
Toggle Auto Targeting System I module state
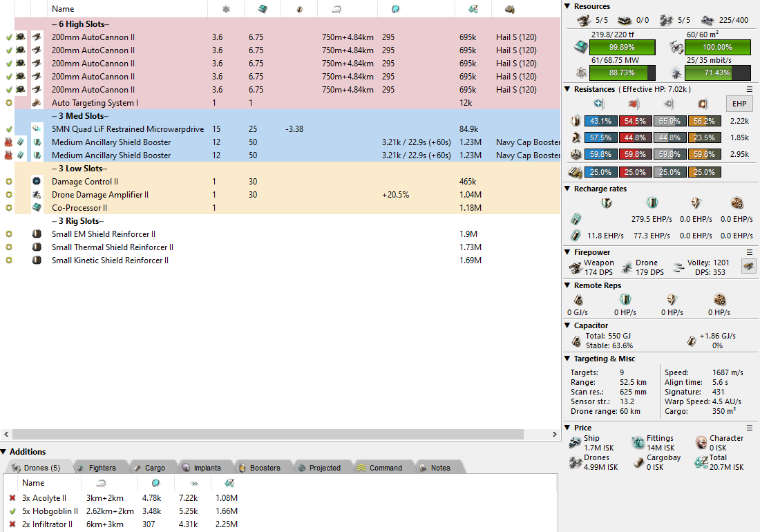(x=9, y=103)
